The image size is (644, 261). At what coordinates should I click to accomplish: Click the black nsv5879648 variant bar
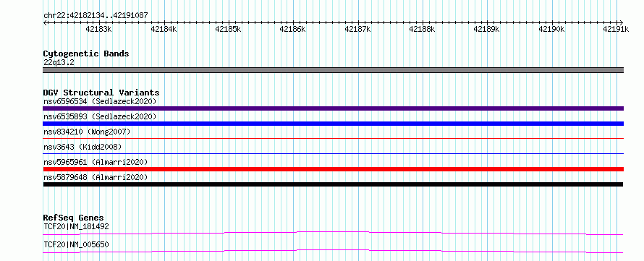point(333,184)
